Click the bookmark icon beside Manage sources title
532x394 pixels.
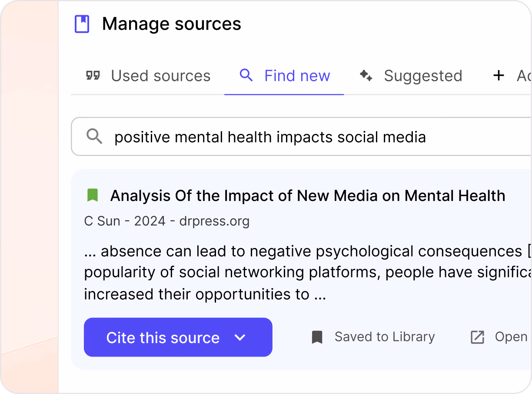pos(82,24)
